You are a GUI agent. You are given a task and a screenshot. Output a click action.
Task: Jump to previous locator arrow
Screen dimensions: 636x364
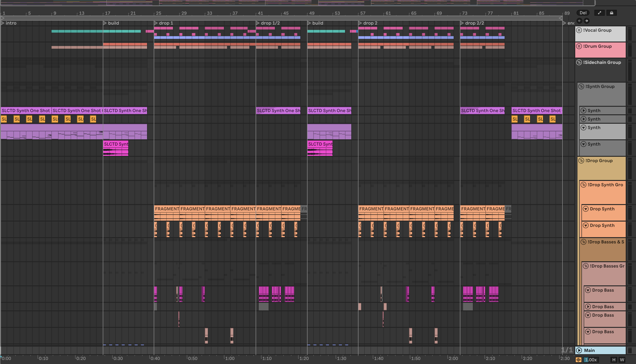[x=579, y=21]
